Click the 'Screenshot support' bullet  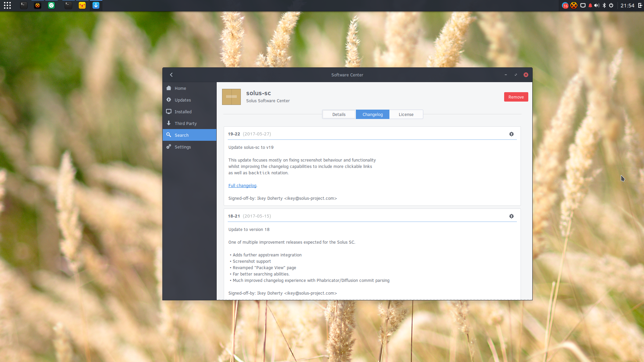252,261
